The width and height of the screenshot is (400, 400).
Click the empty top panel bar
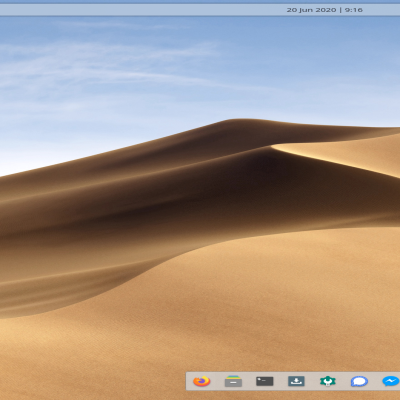pos(140,10)
